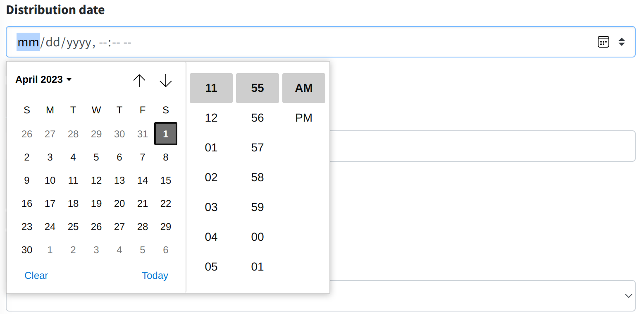Choose hour 03 in the hour column
Screen dimensions: 644x314
211,207
